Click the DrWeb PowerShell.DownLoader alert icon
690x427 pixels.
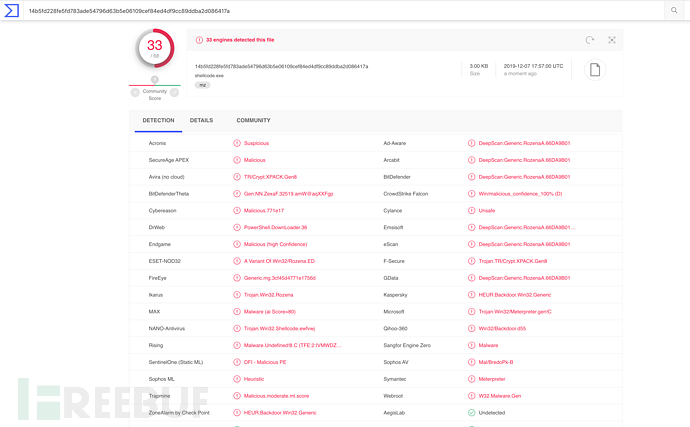(237, 228)
